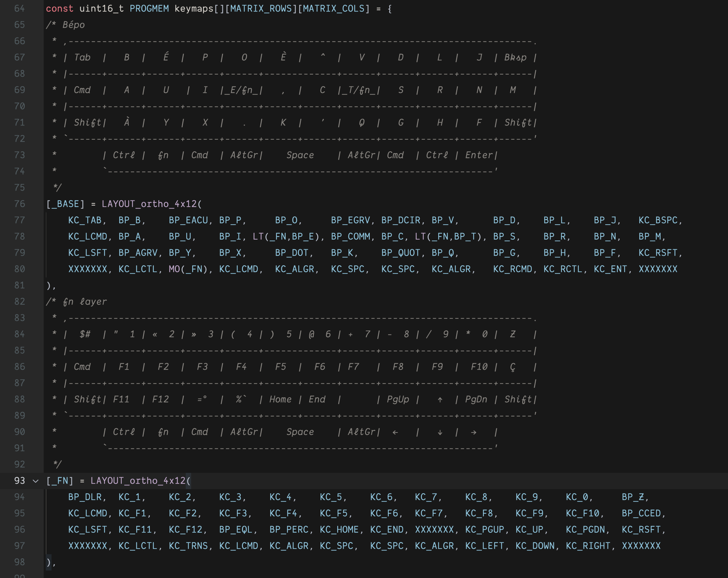The image size is (728, 578).
Task: Click the [_BASE] layer identifier
Action: (65, 204)
